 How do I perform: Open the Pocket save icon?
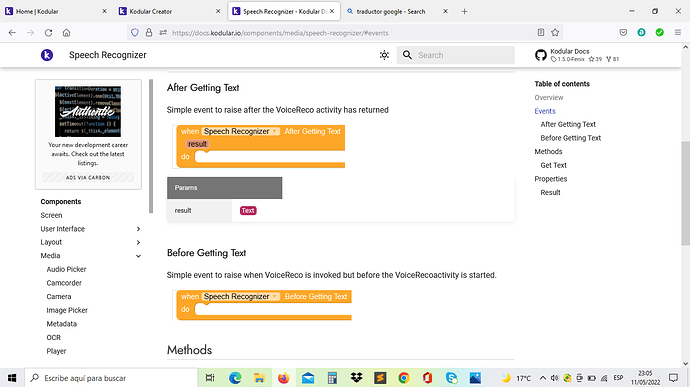pyautogui.click(x=623, y=33)
